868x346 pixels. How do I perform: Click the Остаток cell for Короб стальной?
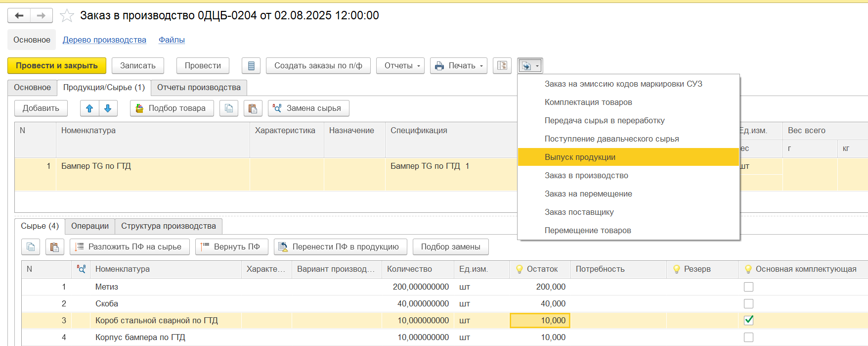[x=540, y=321]
